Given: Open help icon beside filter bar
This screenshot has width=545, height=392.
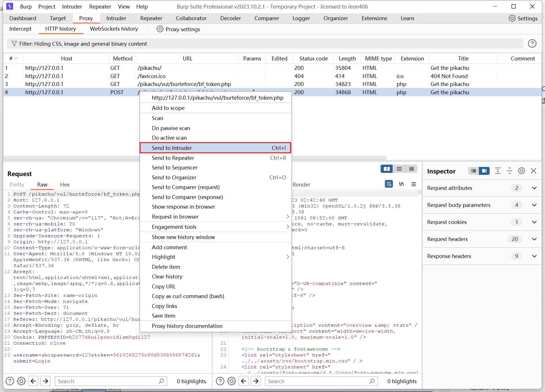Looking at the screenshot, I should 532,43.
